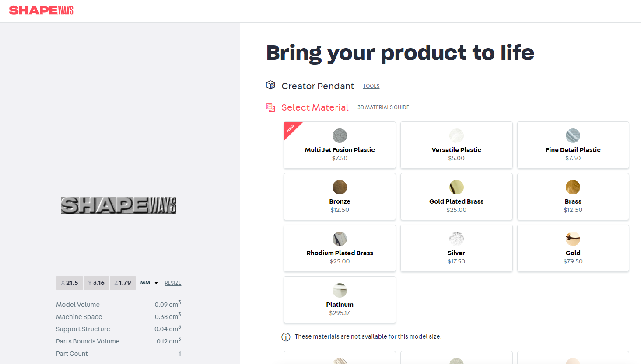Image resolution: width=641 pixels, height=364 pixels.
Task: Click the RESIZE link
Action: tap(173, 283)
